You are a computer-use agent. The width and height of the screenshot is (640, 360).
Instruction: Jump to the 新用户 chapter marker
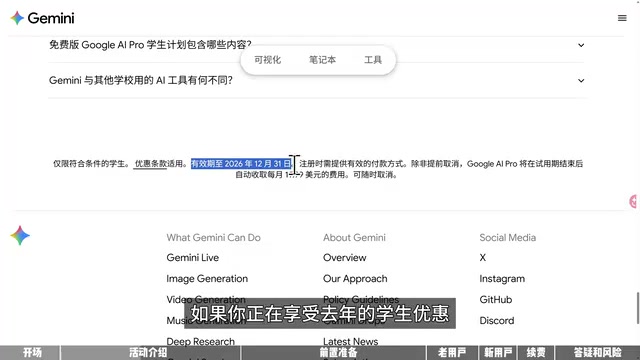498,352
